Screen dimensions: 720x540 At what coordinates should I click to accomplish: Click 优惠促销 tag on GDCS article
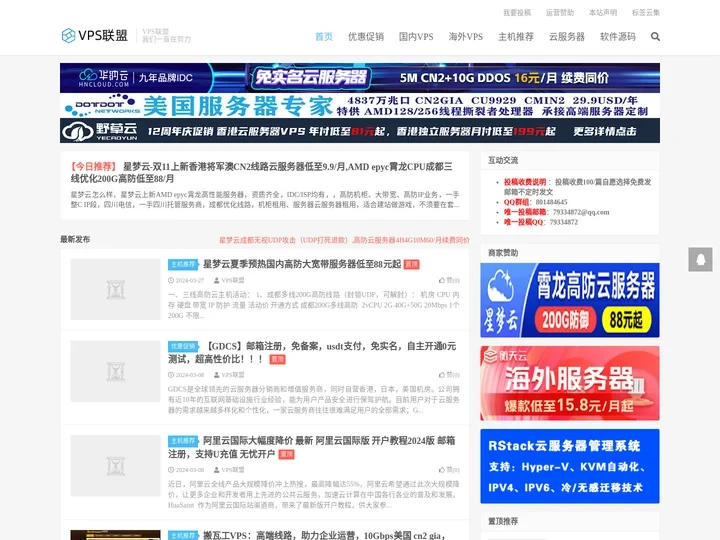coord(183,346)
